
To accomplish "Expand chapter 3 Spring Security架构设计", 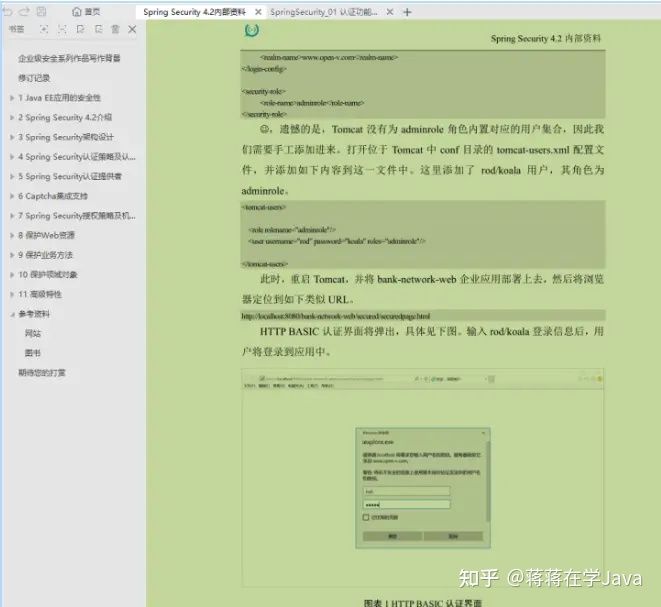I will point(12,137).
